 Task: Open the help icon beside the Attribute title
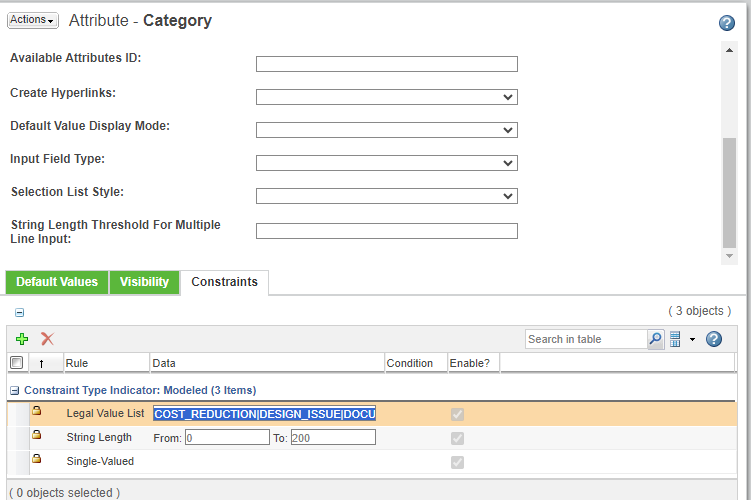click(x=727, y=23)
